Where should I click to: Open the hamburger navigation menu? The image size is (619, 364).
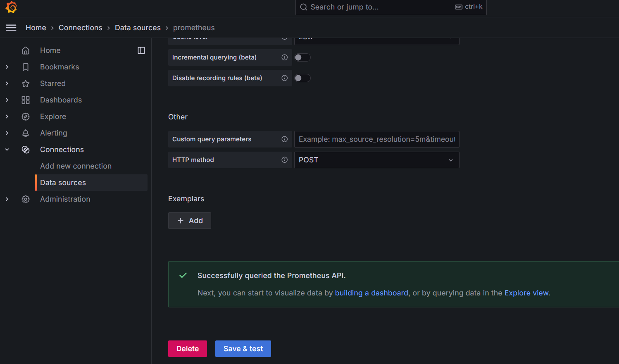click(x=11, y=28)
